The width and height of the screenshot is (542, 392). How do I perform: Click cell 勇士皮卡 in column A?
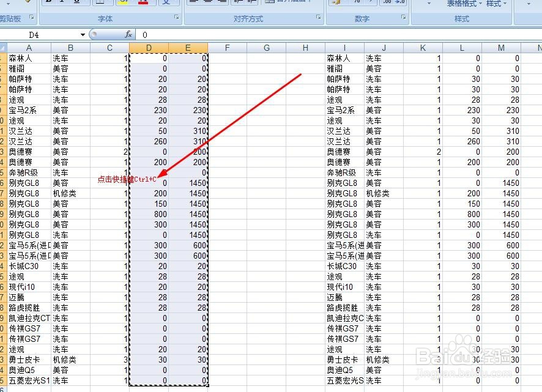29,360
